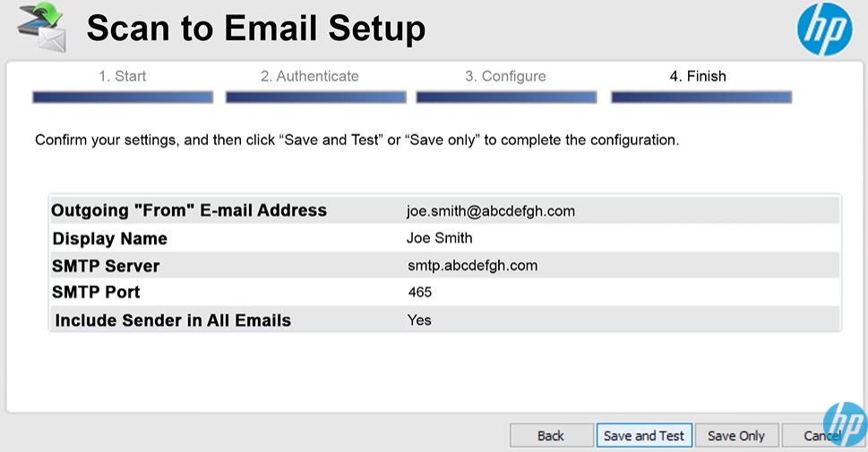Click Save and Test
Screen dimensions: 868x452
(644, 436)
